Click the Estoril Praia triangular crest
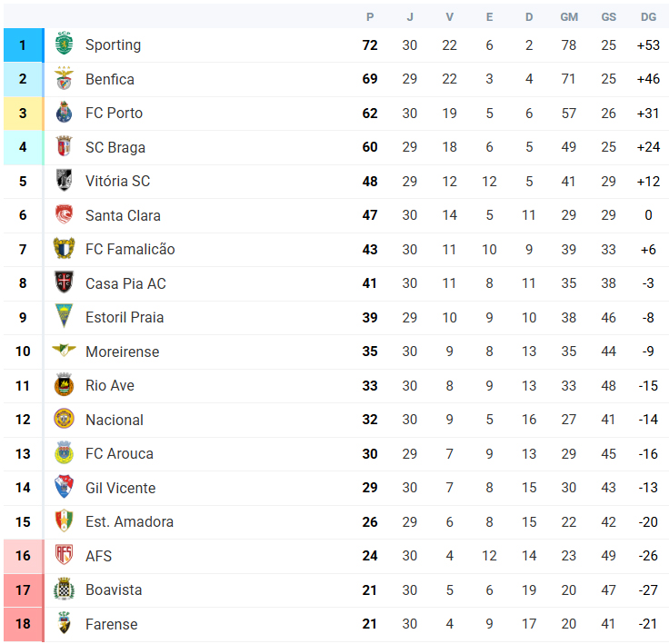The width and height of the screenshot is (669, 644). (x=64, y=315)
